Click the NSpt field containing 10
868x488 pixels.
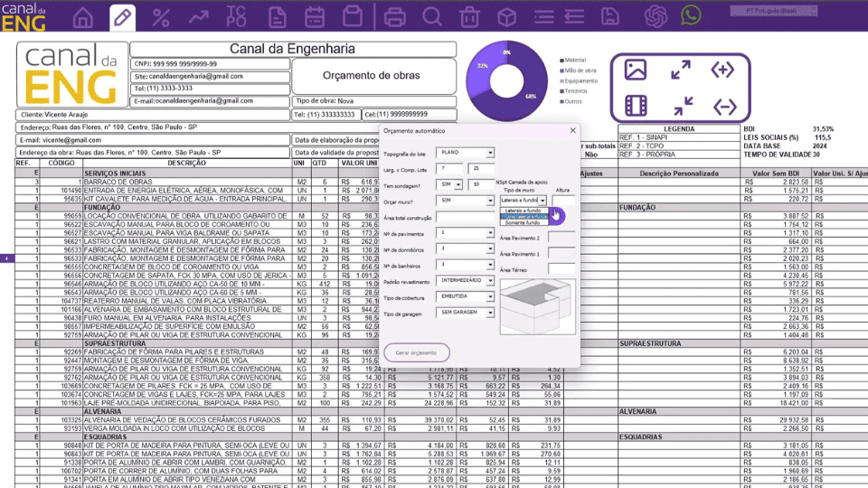pos(481,184)
